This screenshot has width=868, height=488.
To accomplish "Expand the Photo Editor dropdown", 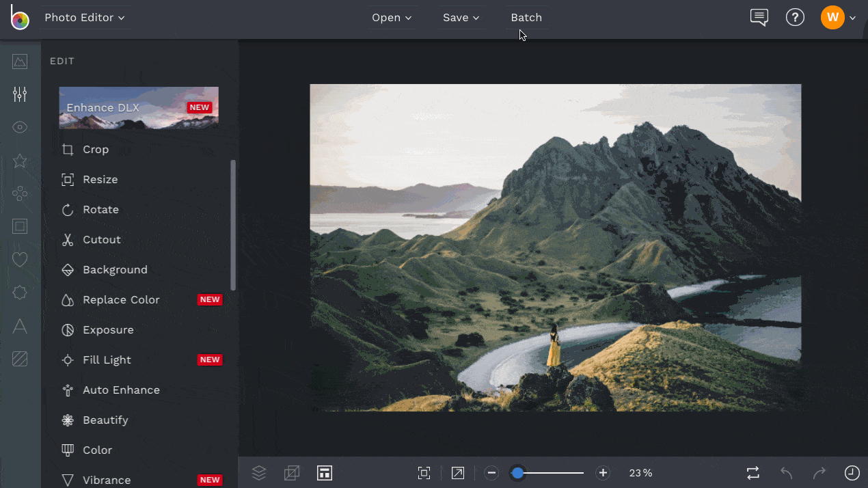I will (85, 18).
